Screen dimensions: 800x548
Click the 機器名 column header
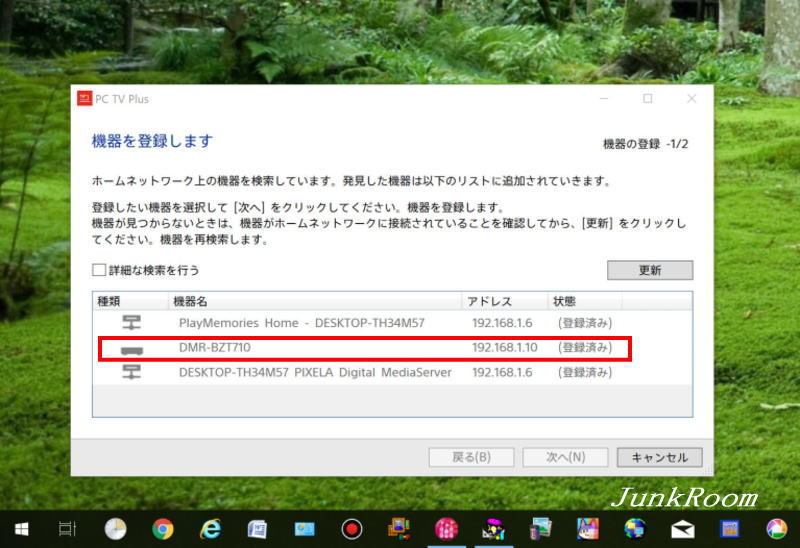(x=315, y=302)
